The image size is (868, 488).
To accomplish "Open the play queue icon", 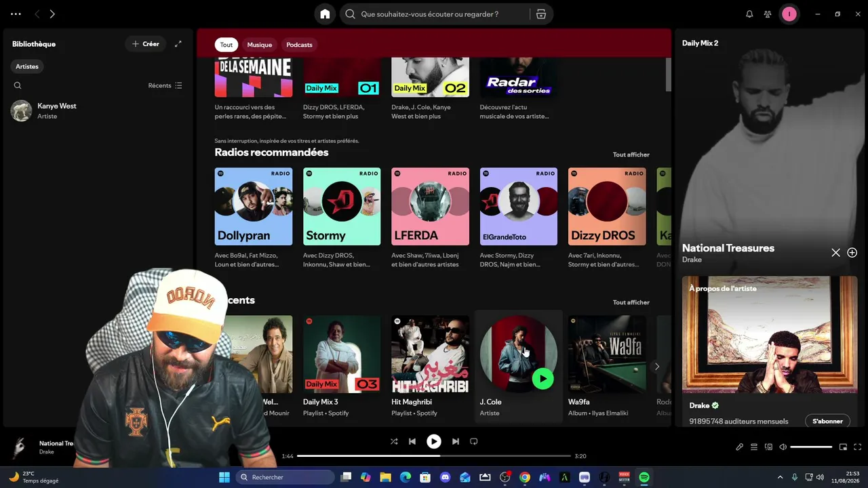I will (x=754, y=447).
